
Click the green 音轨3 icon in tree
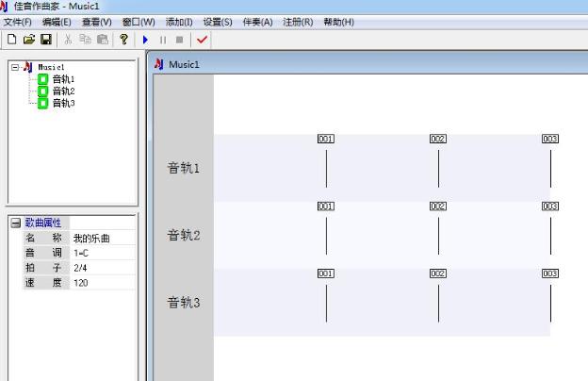point(42,103)
